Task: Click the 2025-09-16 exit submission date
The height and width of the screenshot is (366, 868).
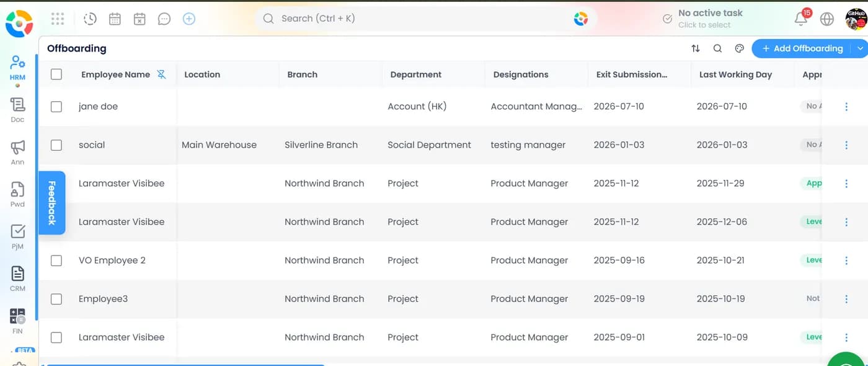Action: click(619, 261)
